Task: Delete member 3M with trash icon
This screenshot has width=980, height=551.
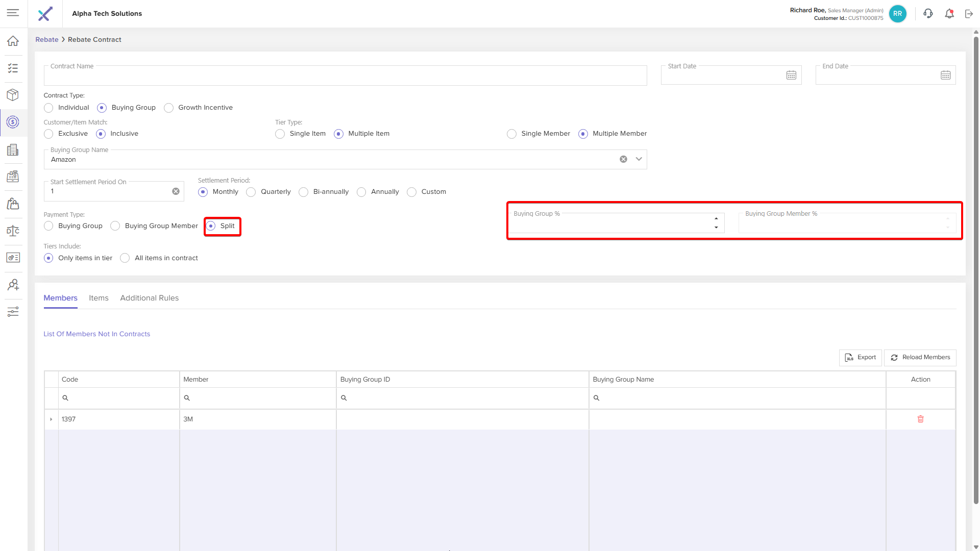Action: [x=920, y=419]
